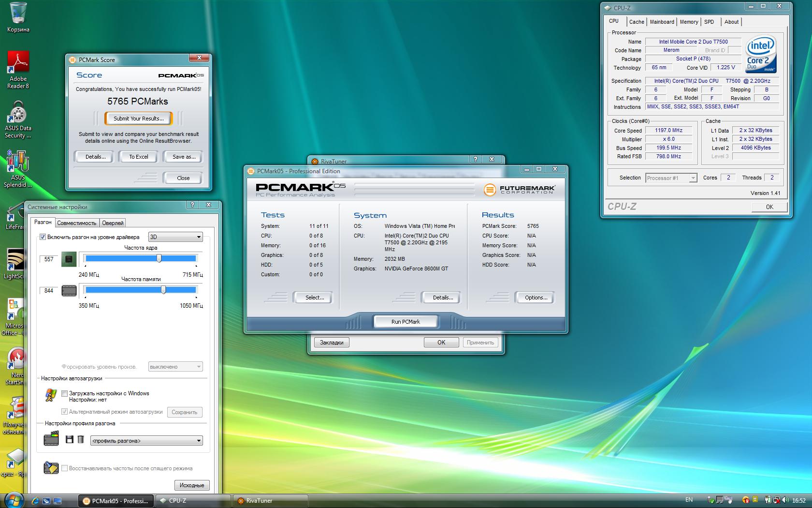Open the SPD tab in CPU-Z
The width and height of the screenshot is (812, 508).
click(x=709, y=22)
